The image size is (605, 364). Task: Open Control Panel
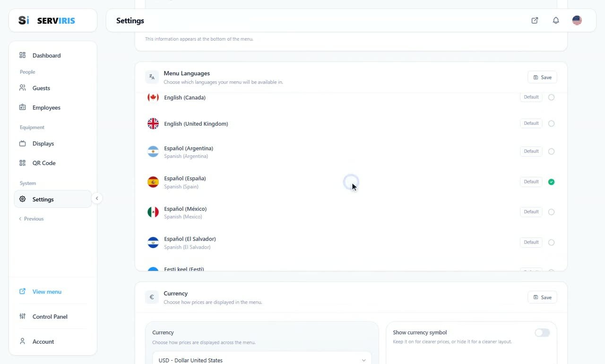pyautogui.click(x=53, y=316)
